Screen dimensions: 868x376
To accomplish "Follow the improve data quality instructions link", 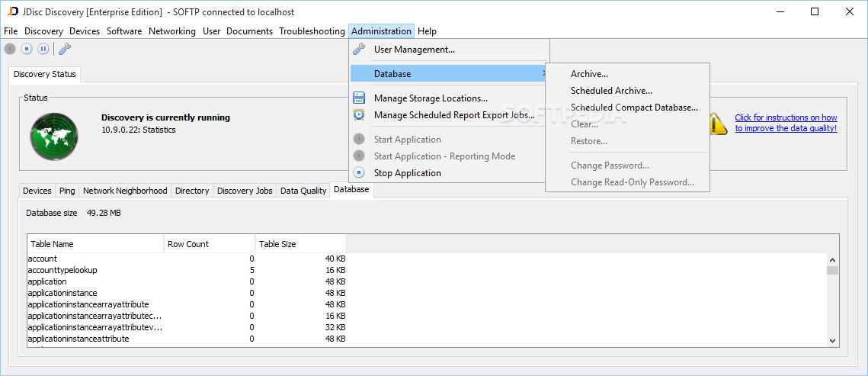I will point(786,123).
